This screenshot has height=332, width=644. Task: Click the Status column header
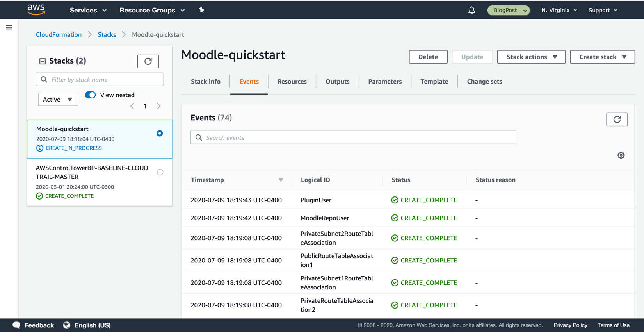[x=401, y=180]
